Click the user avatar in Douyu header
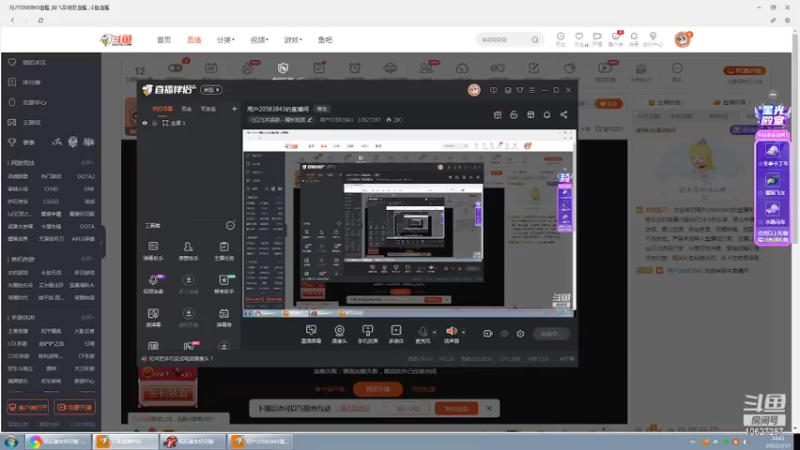Screen dimensions: 800x450 coord(682,39)
